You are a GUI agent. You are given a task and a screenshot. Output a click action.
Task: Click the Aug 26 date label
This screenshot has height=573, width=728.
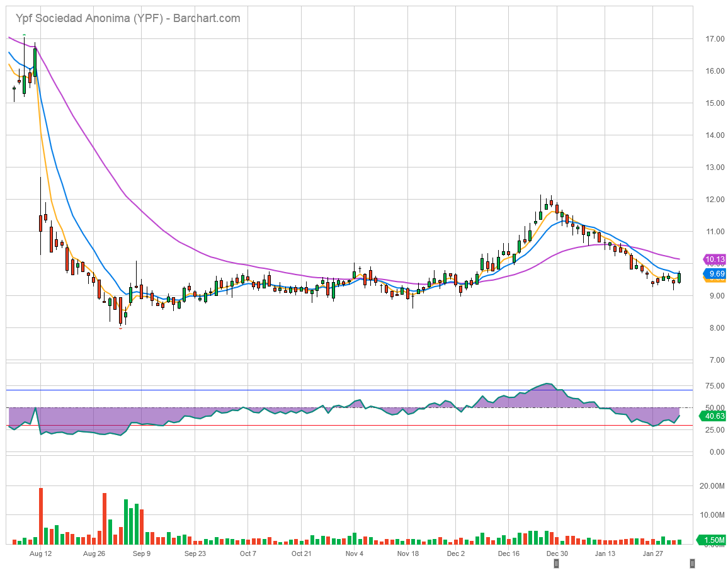point(94,553)
